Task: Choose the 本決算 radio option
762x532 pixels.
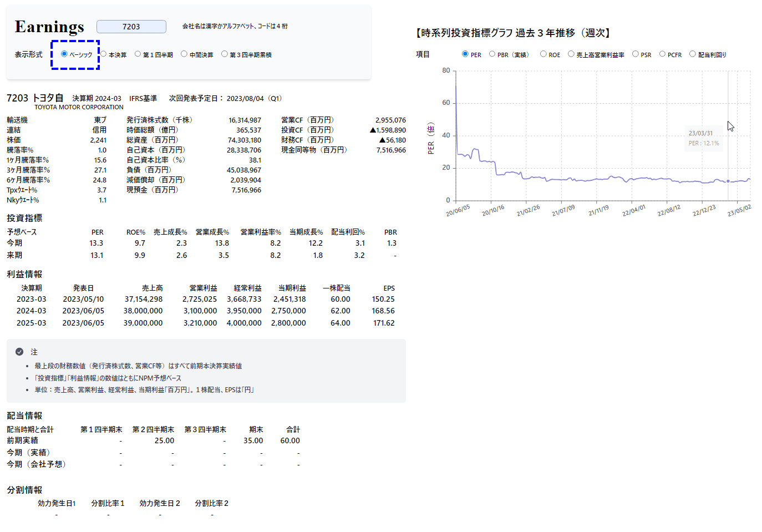Action: click(x=104, y=54)
